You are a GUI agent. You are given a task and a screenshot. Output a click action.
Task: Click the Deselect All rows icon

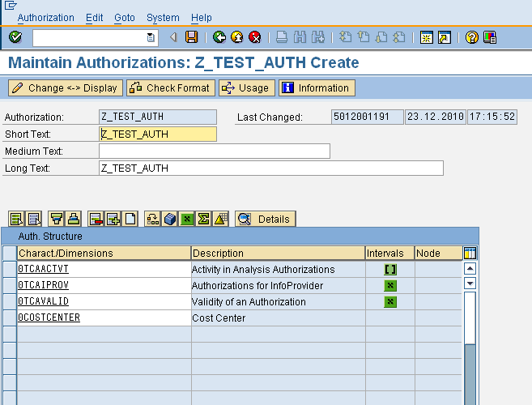[34, 219]
